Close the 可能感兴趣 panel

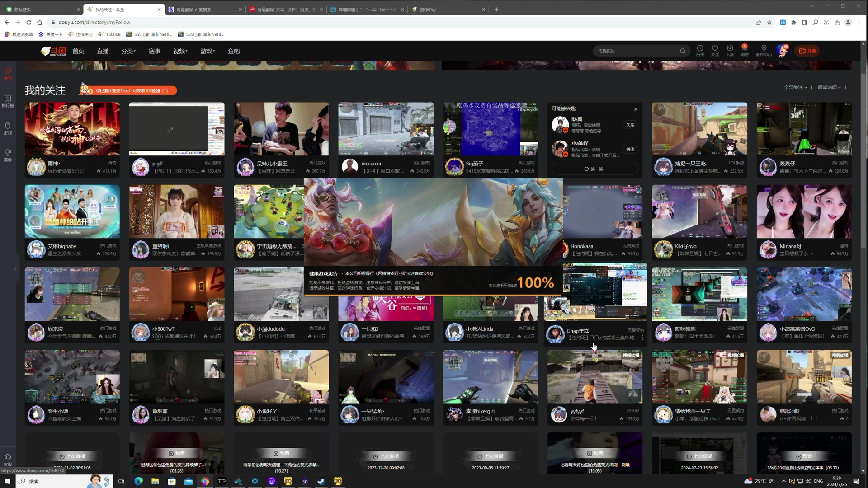[x=635, y=109]
